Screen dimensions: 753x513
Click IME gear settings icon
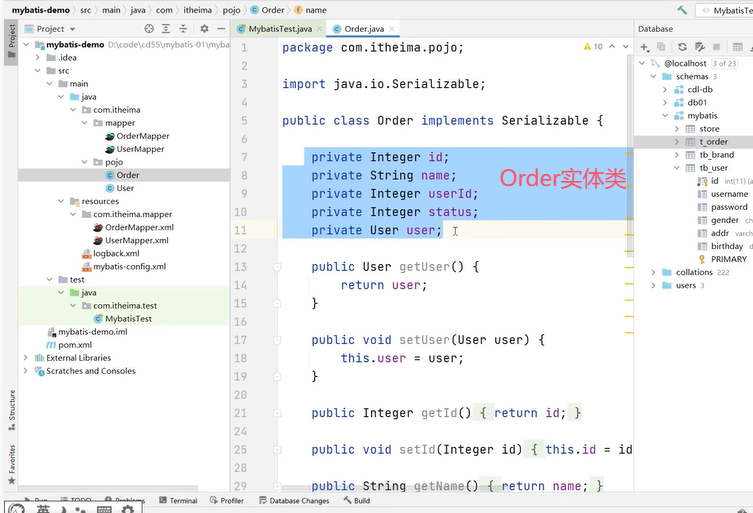pos(128,508)
